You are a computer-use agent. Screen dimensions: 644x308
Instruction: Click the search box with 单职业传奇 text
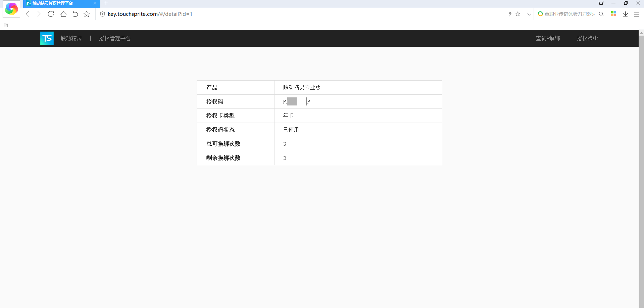coord(569,14)
